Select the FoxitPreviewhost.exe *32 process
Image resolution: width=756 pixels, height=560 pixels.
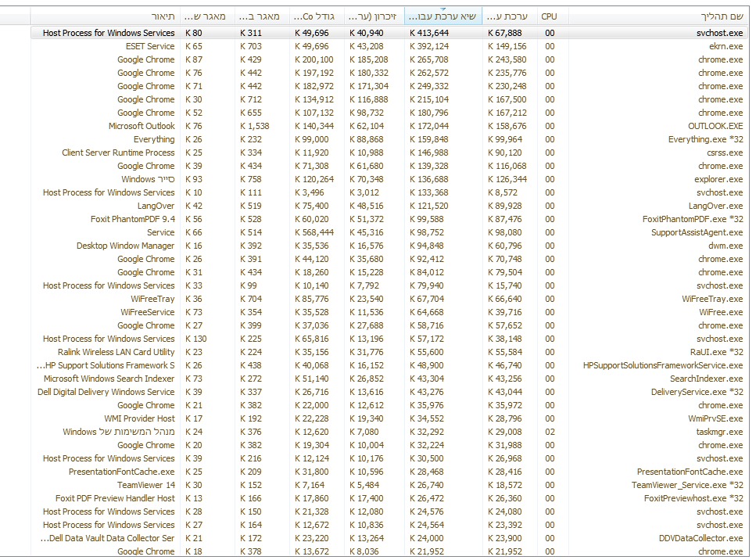point(693,498)
